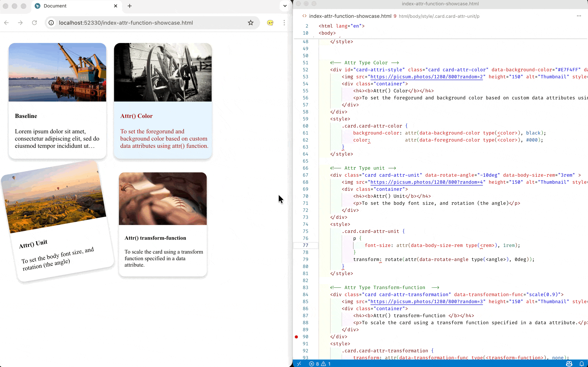Open the picsum random=2 image link
This screenshot has width=588, height=367.
pyautogui.click(x=426, y=77)
